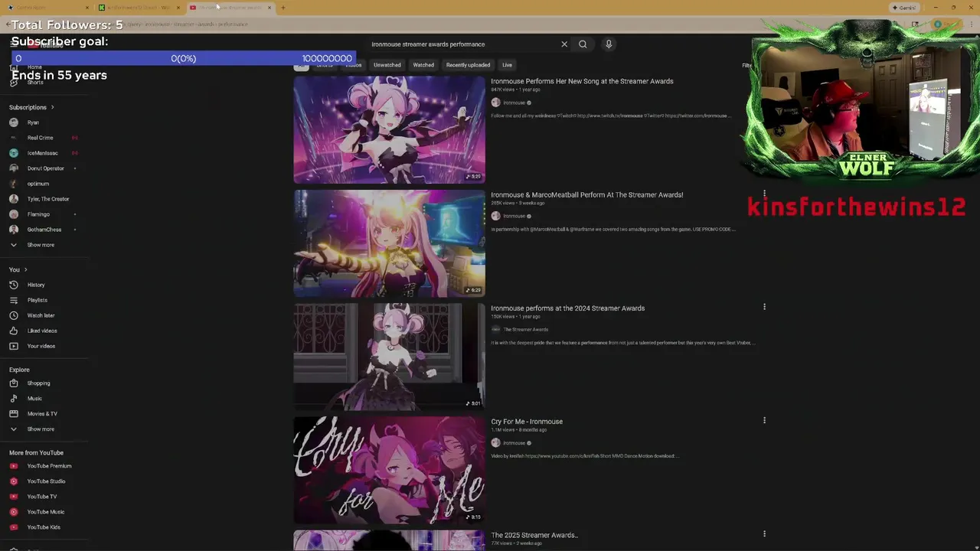Open Real Crime subscription channel

click(40, 138)
